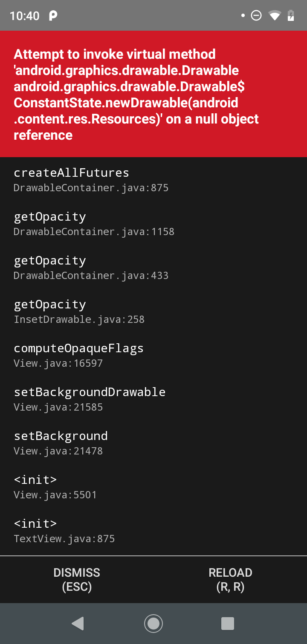Image resolution: width=307 pixels, height=644 pixels.
Task: Tap the battery status icon
Action: pyautogui.click(x=291, y=15)
